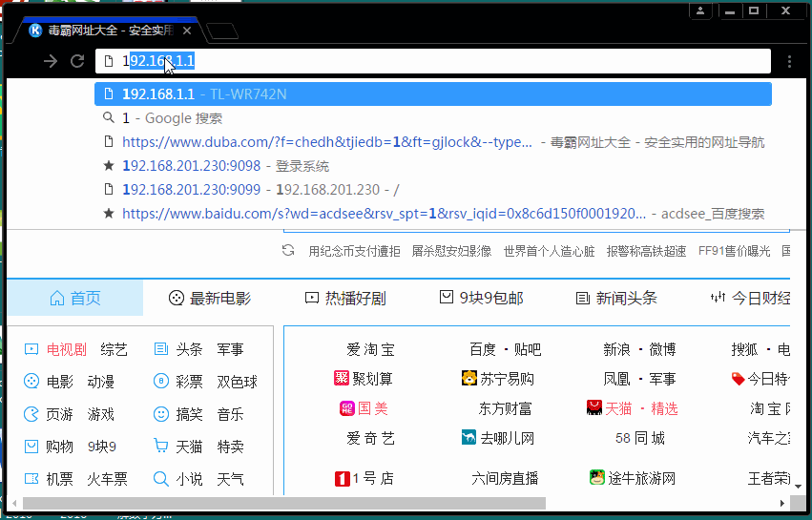812x520 pixels.
Task: Open the 屠杀慰安妇影像 news link
Action: (451, 252)
